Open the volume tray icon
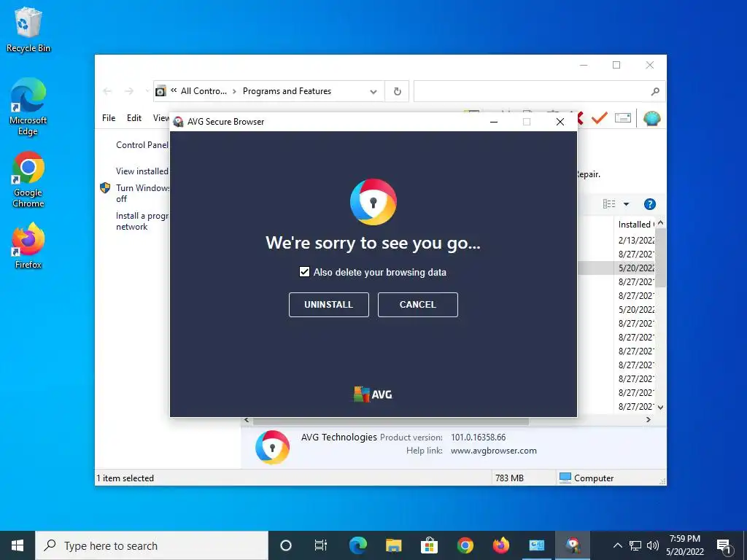747x560 pixels. pos(653,545)
